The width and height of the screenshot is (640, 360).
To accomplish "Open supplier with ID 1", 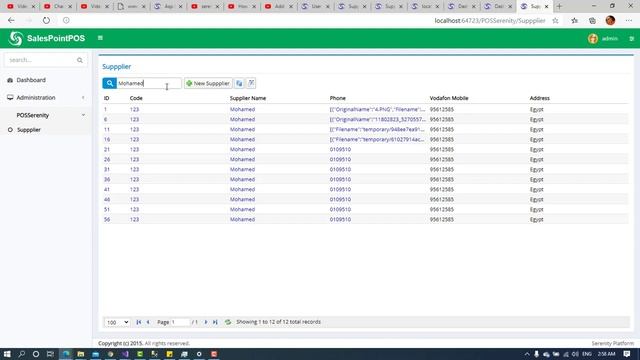I will [x=105, y=109].
